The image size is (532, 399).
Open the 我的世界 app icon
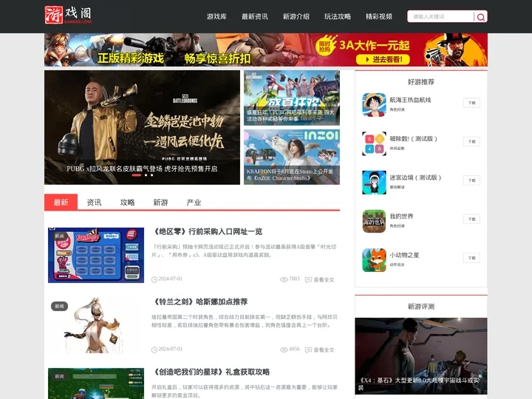(x=374, y=221)
